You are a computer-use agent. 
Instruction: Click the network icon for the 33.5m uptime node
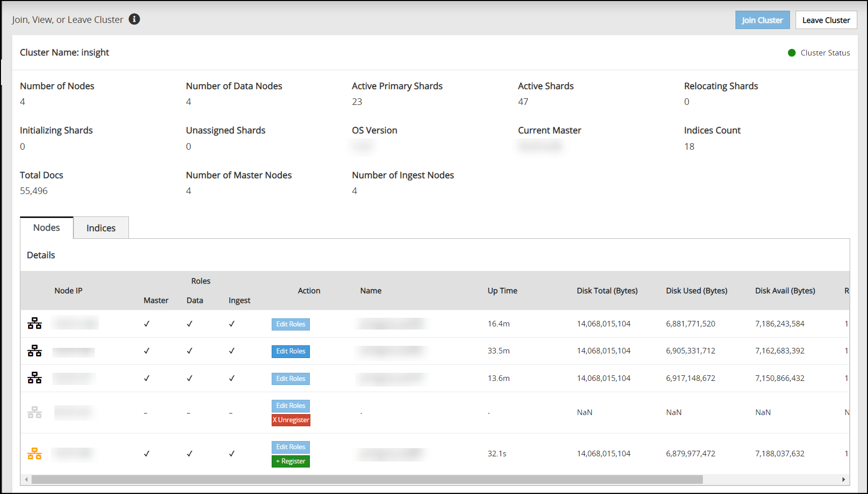point(35,351)
